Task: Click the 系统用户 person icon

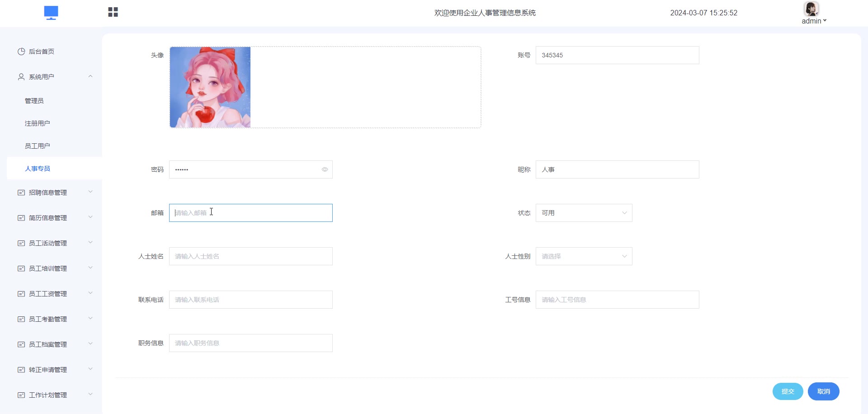Action: point(21,77)
